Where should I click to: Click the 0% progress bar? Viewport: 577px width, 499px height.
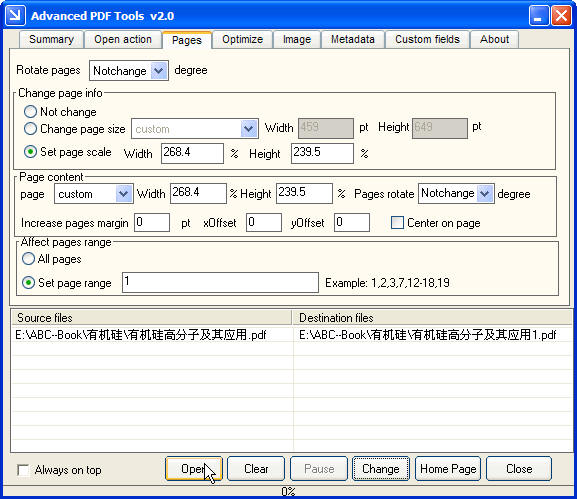tap(288, 491)
